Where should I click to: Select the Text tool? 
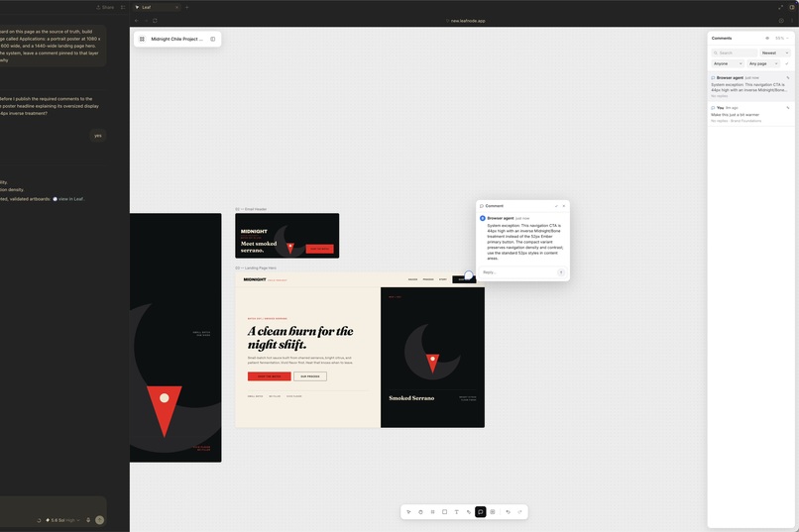(457, 512)
